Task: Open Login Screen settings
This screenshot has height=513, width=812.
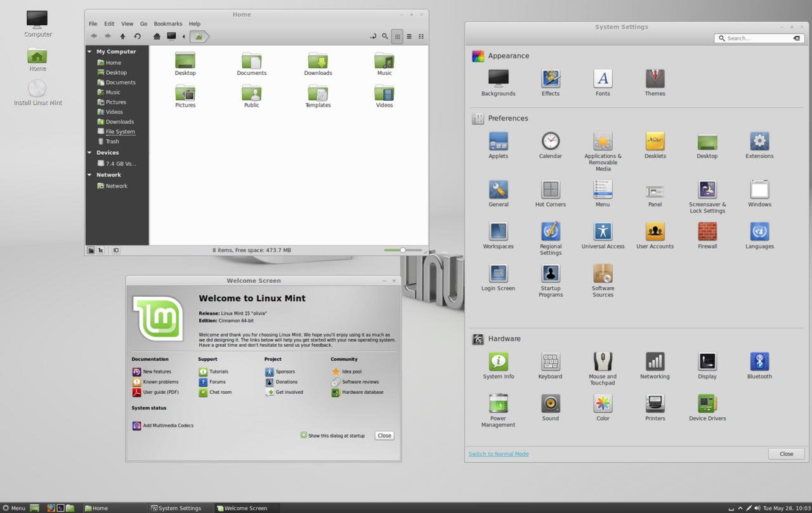Action: [498, 277]
